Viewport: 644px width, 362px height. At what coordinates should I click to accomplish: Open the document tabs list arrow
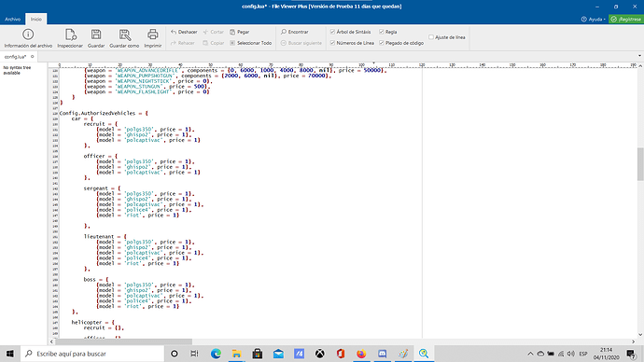(639, 56)
